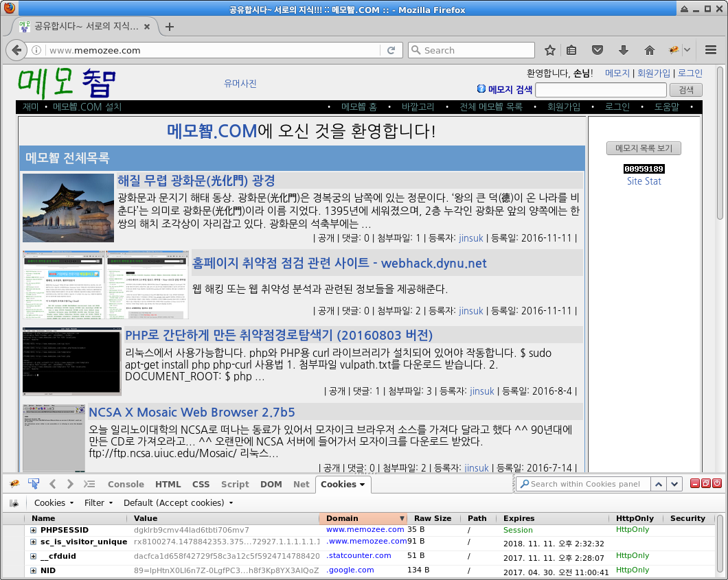The image size is (728, 580).
Task: Expand the __cfduid cookie row
Action: pyautogui.click(x=33, y=556)
